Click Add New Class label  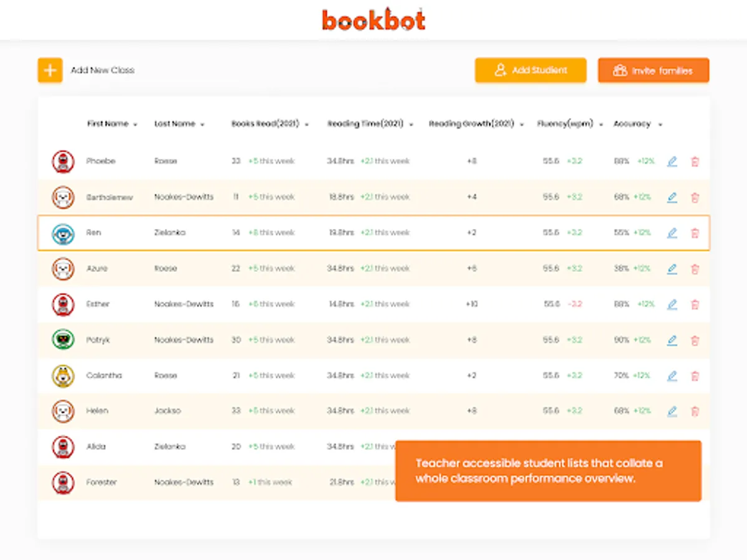click(x=103, y=70)
